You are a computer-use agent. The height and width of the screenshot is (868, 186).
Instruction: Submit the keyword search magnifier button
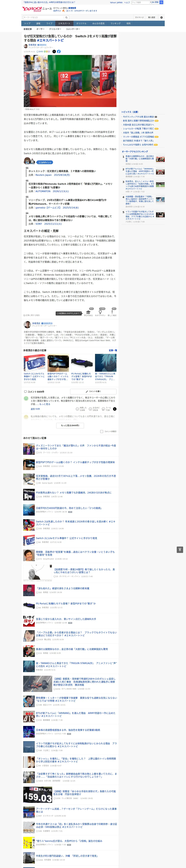(x=66, y=18)
